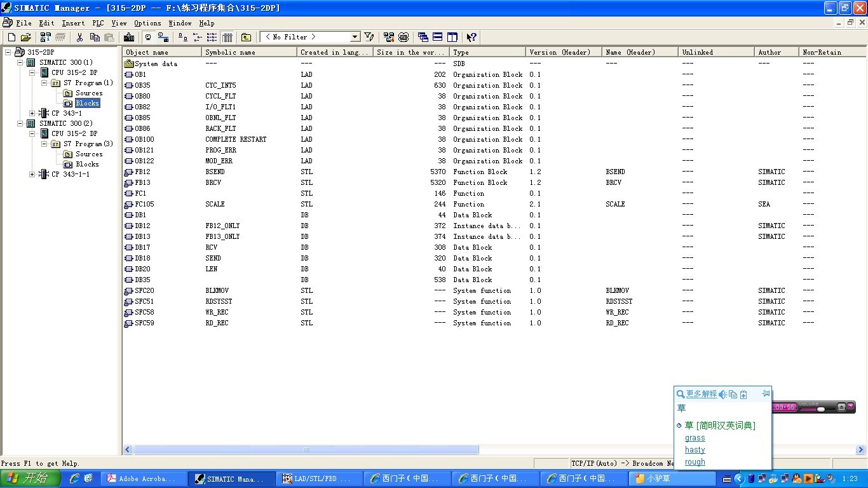Screen dimensions: 868x488
Task: Click the Cut scissors icon
Action: 80,37
